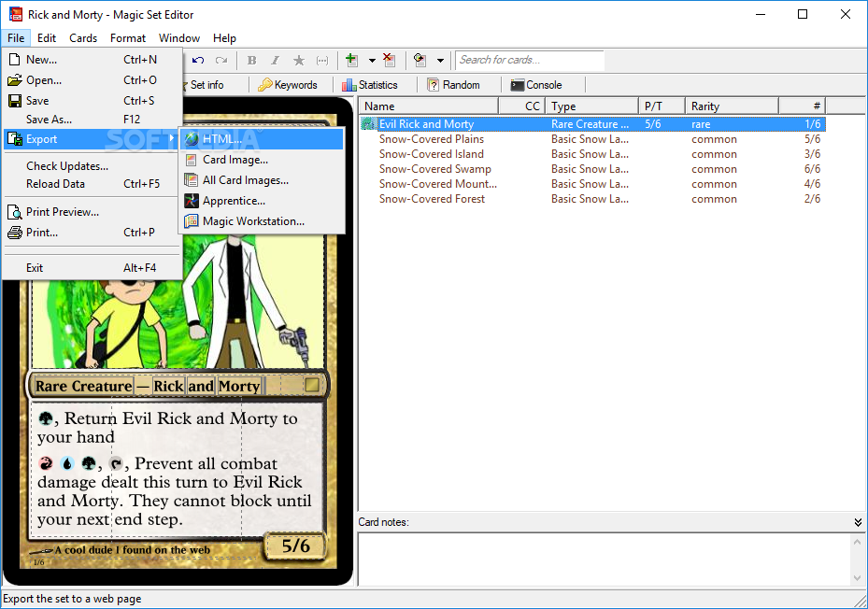Image resolution: width=868 pixels, height=609 pixels.
Task: Choose Check Updates... menu entry
Action: point(92,166)
